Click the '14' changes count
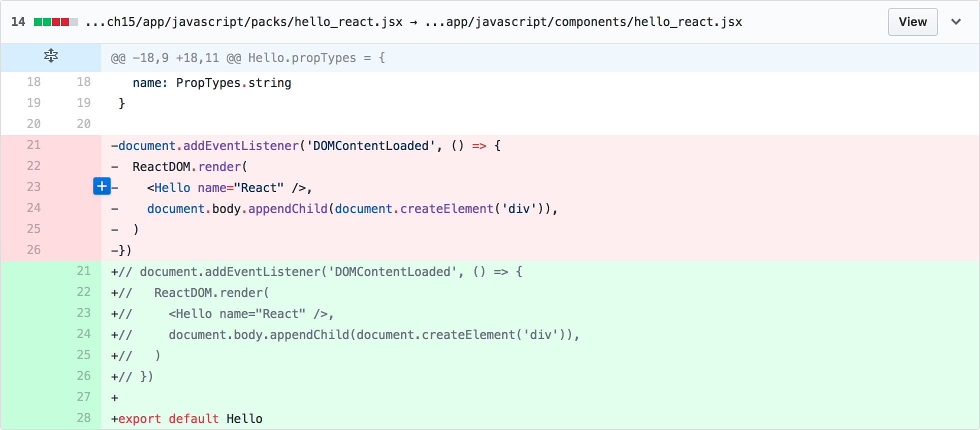This screenshot has height=430, width=980. click(x=18, y=22)
